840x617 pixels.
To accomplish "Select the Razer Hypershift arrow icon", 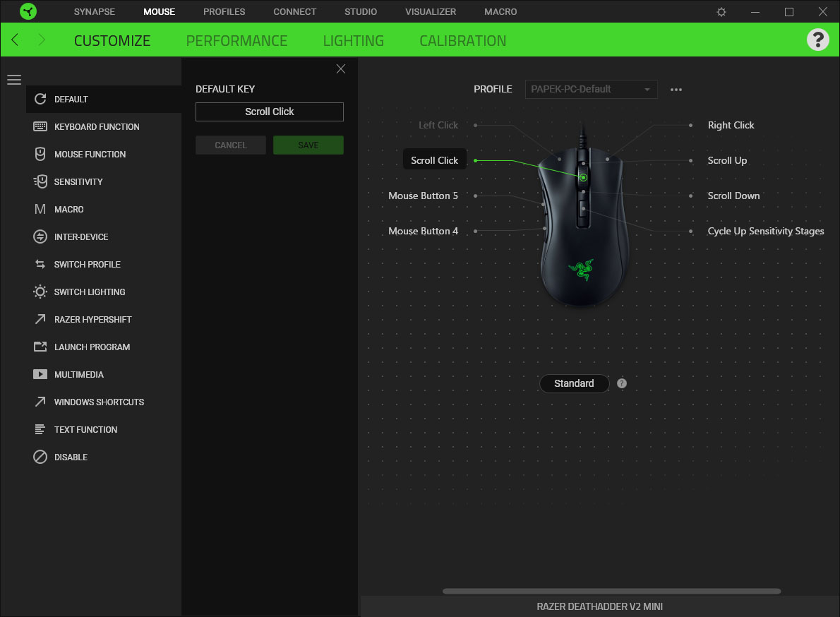I will pos(40,319).
